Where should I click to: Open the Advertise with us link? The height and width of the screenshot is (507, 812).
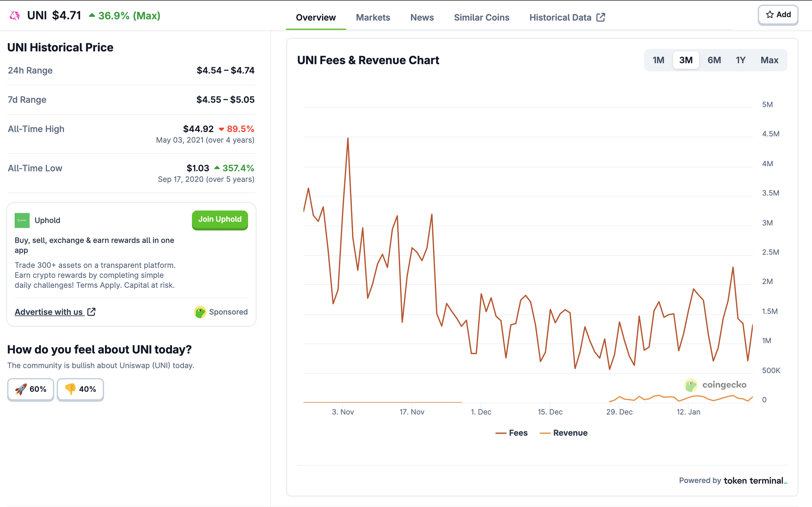(x=49, y=312)
